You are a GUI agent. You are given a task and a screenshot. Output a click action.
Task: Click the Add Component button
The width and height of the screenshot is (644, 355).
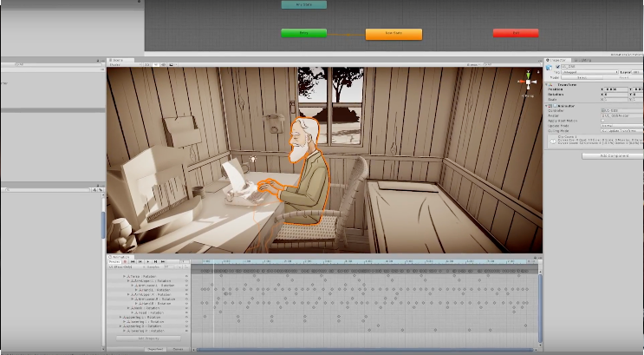[x=613, y=156]
